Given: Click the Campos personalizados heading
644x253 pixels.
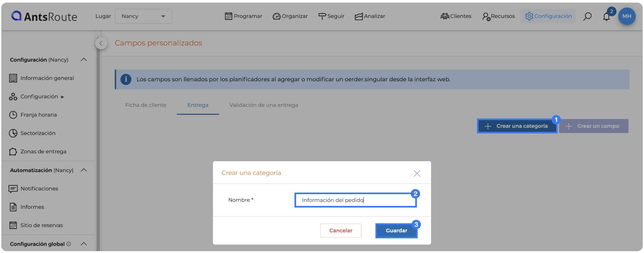Looking at the screenshot, I should pos(158,43).
